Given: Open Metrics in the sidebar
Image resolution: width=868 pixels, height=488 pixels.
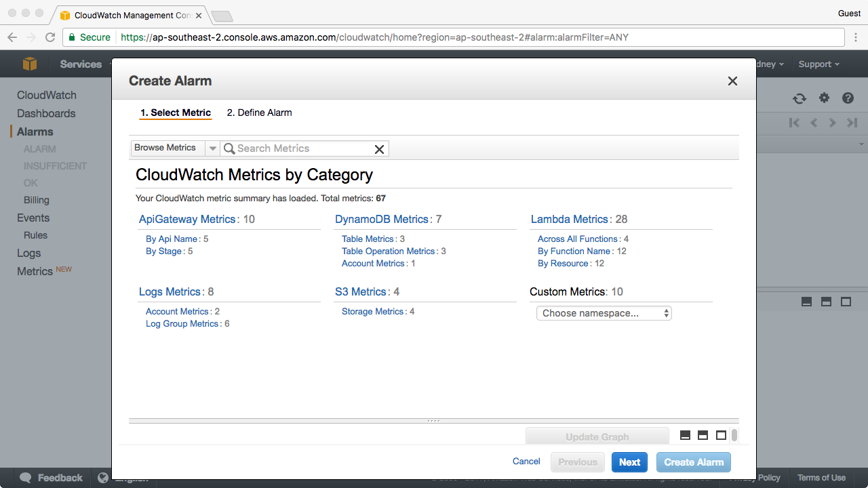Looking at the screenshot, I should (x=35, y=271).
